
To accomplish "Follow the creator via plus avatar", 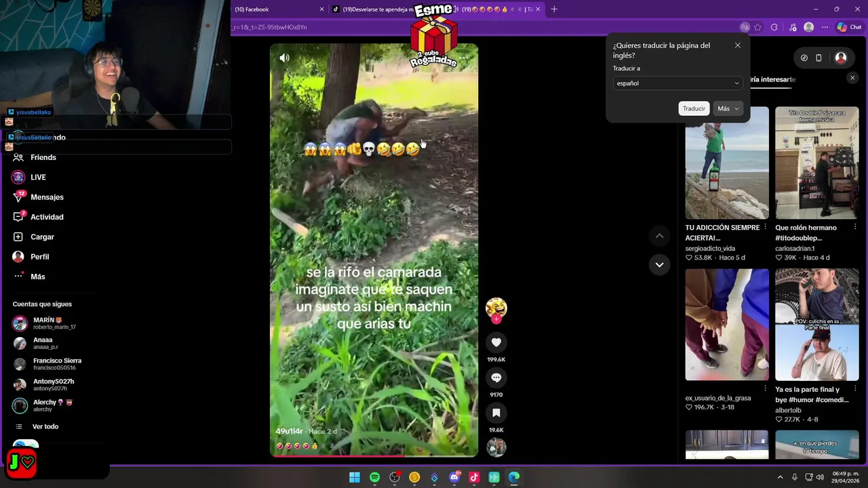I will pyautogui.click(x=496, y=319).
